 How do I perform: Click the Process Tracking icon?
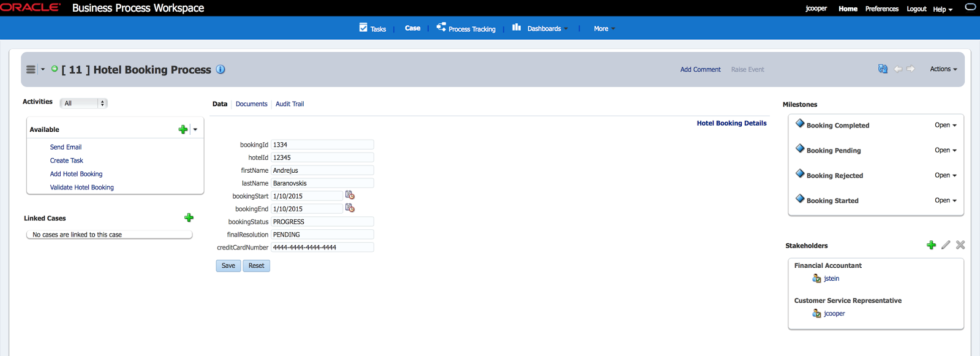pos(441,27)
